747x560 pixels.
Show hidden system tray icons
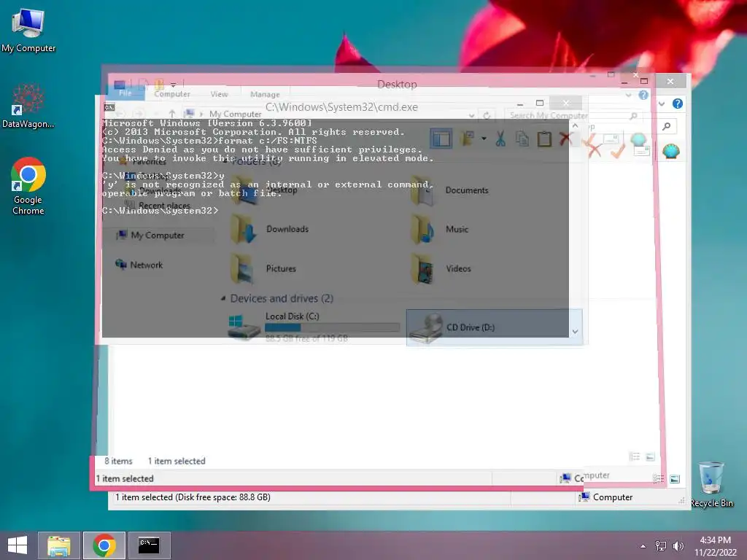[643, 546]
